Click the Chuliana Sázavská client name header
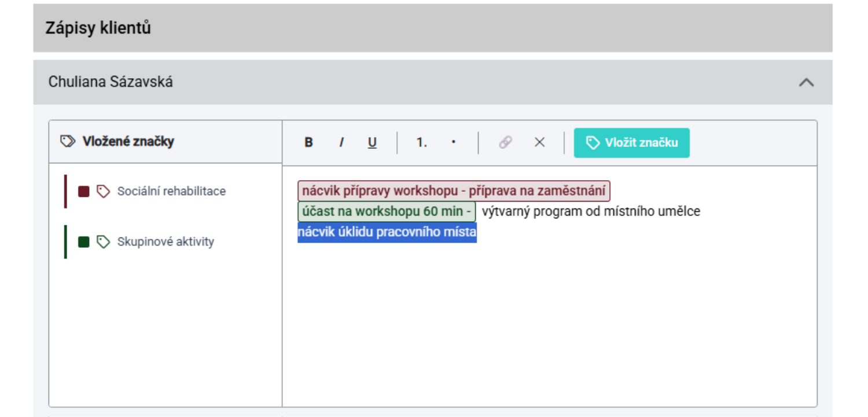This screenshot has height=417, width=868. [111, 82]
